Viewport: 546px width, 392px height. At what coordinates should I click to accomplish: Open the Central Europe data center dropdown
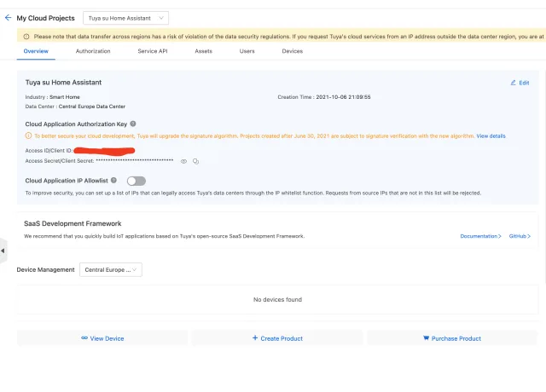[x=111, y=270]
